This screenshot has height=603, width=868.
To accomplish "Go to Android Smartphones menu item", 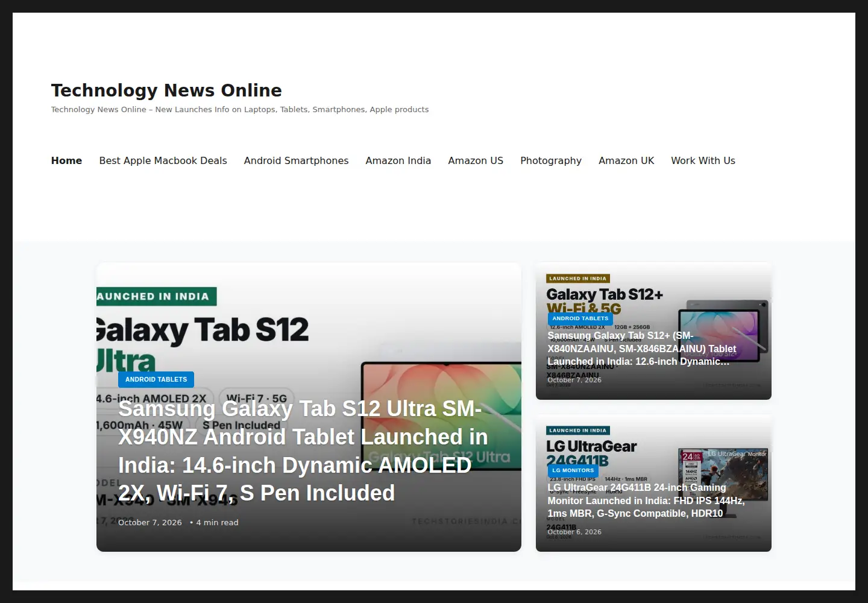I will 296,160.
